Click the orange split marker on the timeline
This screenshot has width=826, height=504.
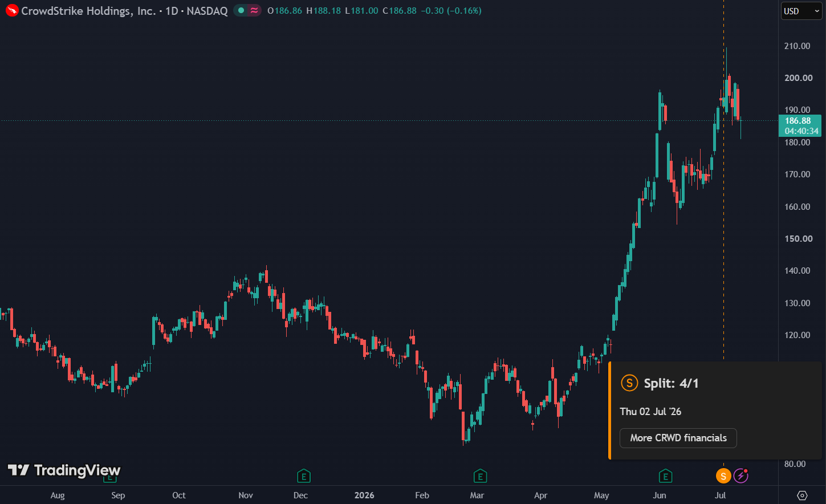click(x=723, y=475)
